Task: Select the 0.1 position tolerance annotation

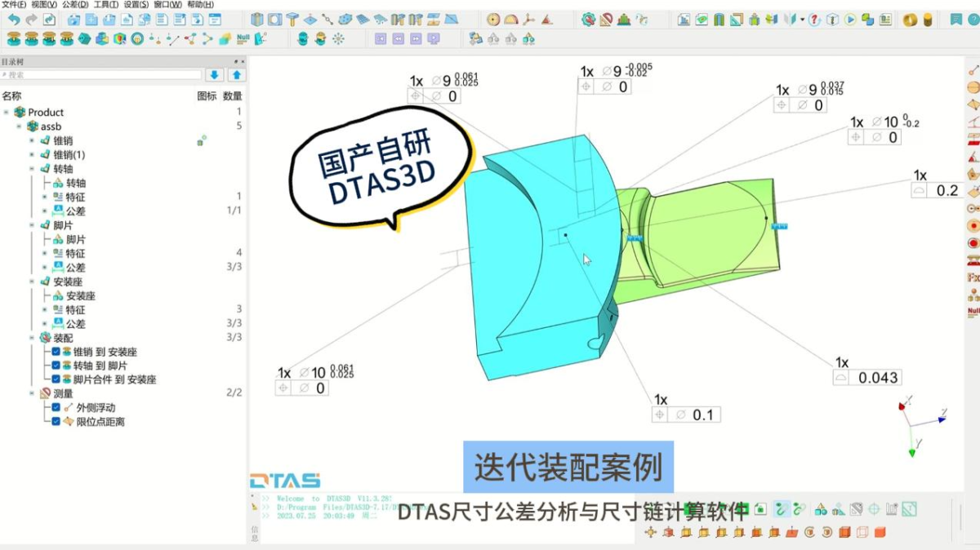Action: click(684, 415)
